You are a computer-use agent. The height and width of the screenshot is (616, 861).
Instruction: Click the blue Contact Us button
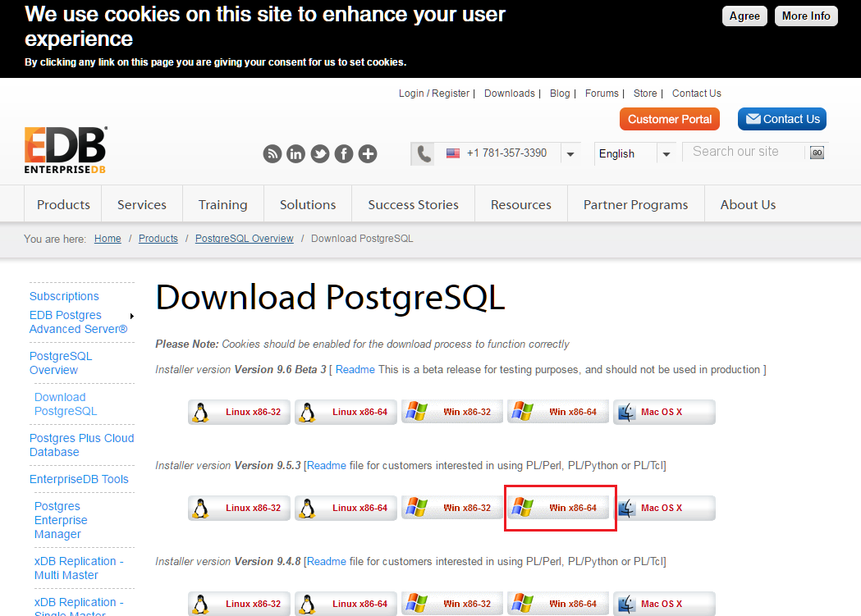pos(782,119)
